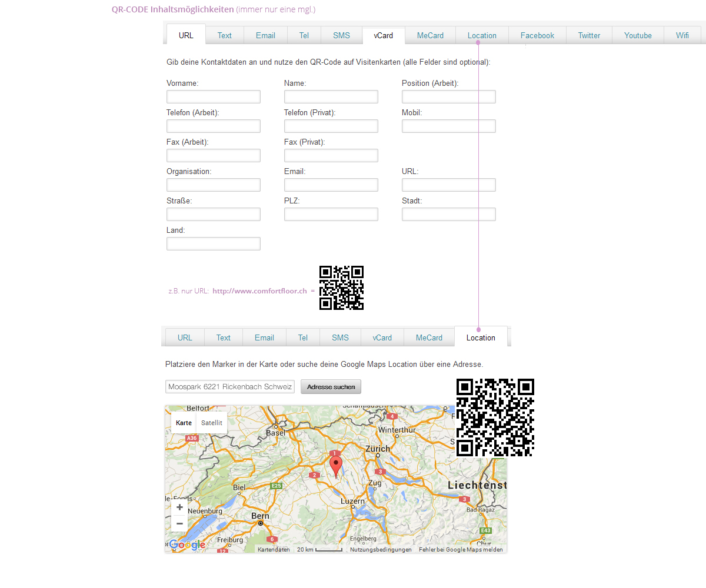706x588 pixels.
Task: Zoom out on the map with minus
Action: click(179, 523)
